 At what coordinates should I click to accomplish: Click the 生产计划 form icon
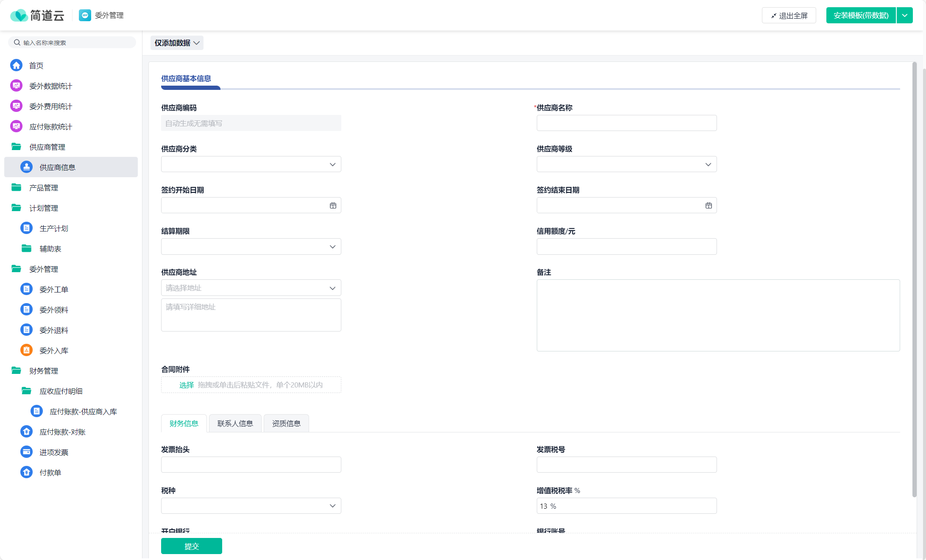pyautogui.click(x=26, y=228)
